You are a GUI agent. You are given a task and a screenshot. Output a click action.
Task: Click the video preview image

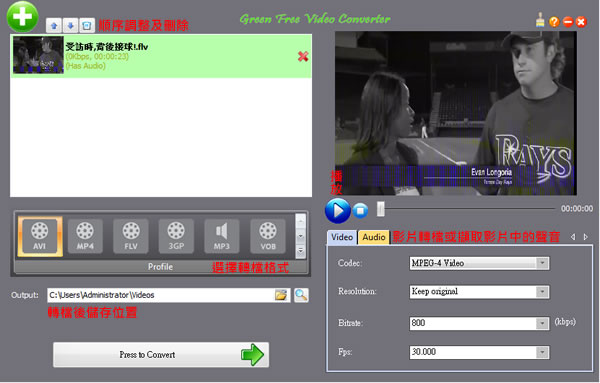(x=456, y=113)
